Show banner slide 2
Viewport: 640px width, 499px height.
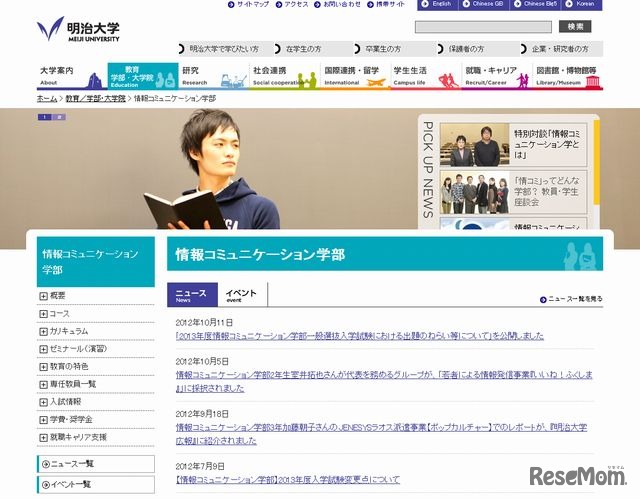59,117
